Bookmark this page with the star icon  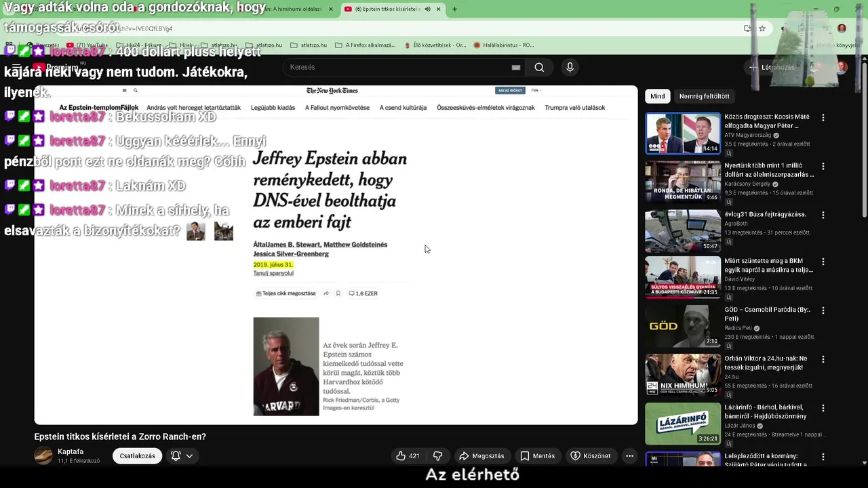(762, 28)
